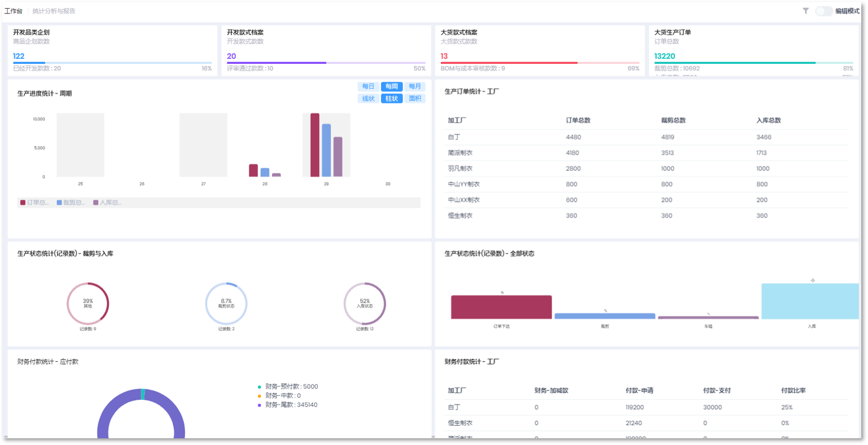Screen dimensions: 868x445
Task: Go to 工作台 breadcrumb
Action: coord(13,11)
